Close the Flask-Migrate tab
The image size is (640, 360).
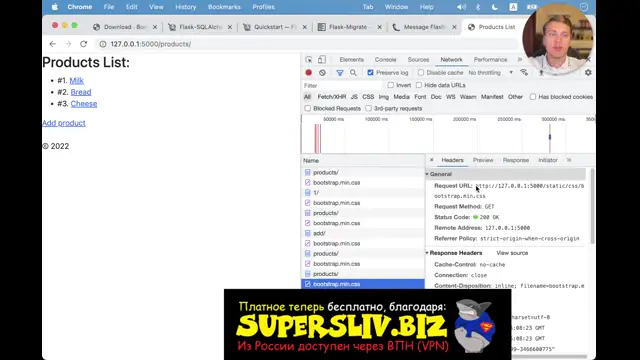pyautogui.click(x=380, y=27)
